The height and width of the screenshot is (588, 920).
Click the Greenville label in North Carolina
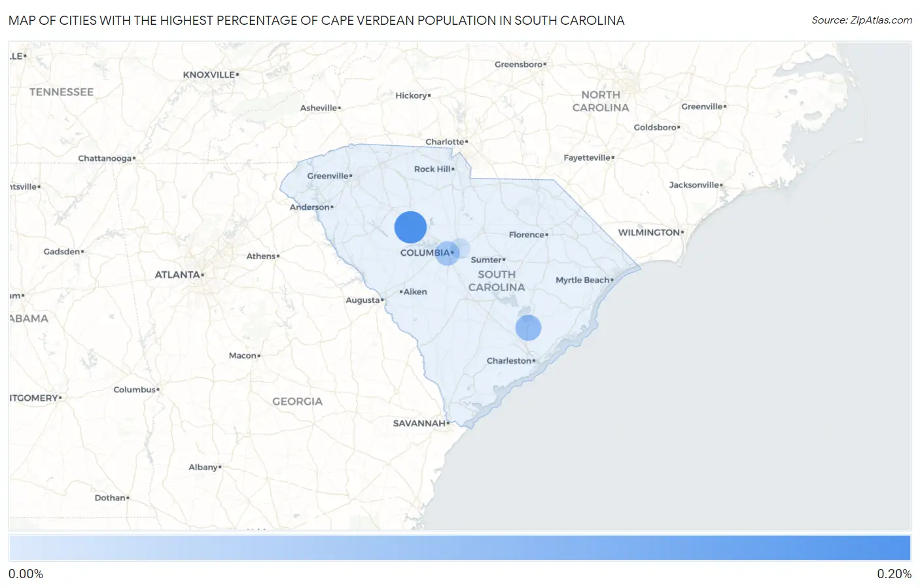[x=702, y=107]
